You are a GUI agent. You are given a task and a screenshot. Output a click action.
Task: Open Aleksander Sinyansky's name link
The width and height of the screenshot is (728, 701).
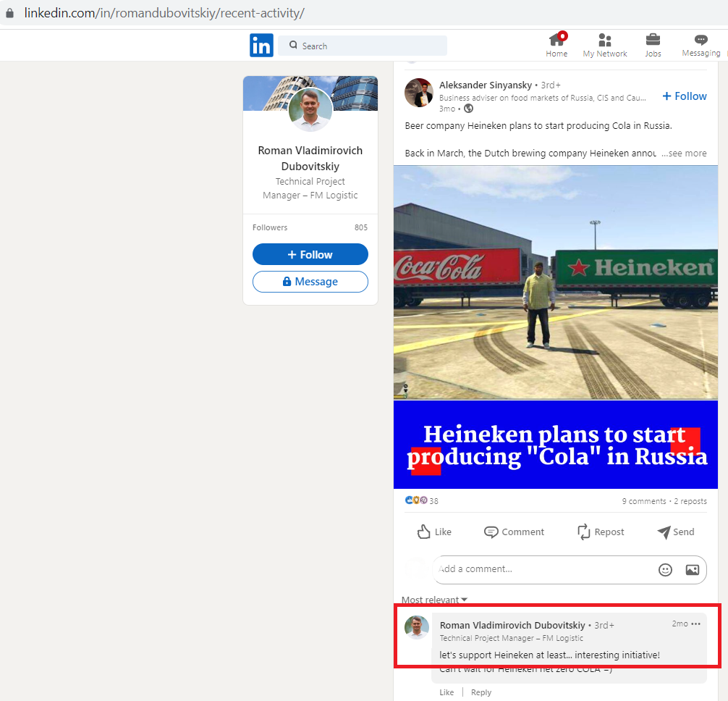(x=485, y=85)
